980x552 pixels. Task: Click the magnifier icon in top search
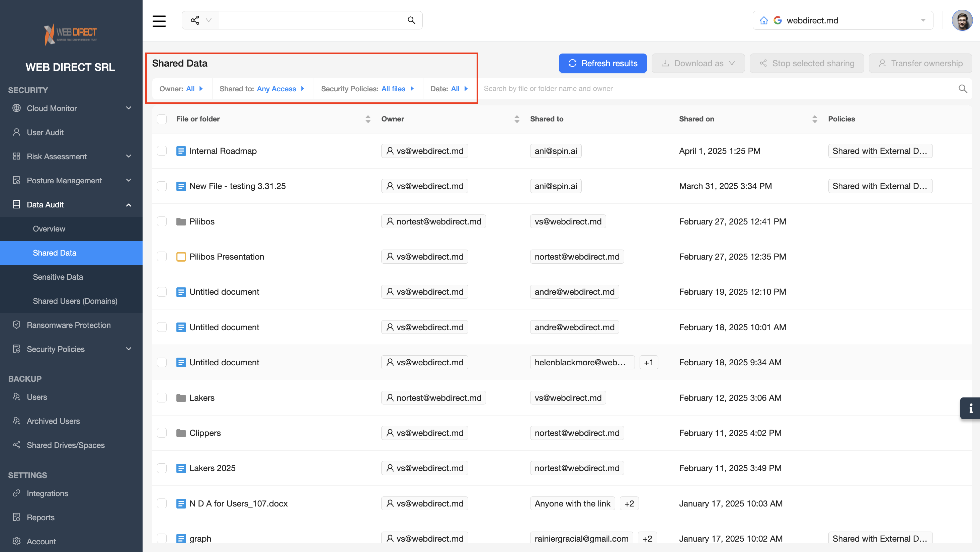411,20
